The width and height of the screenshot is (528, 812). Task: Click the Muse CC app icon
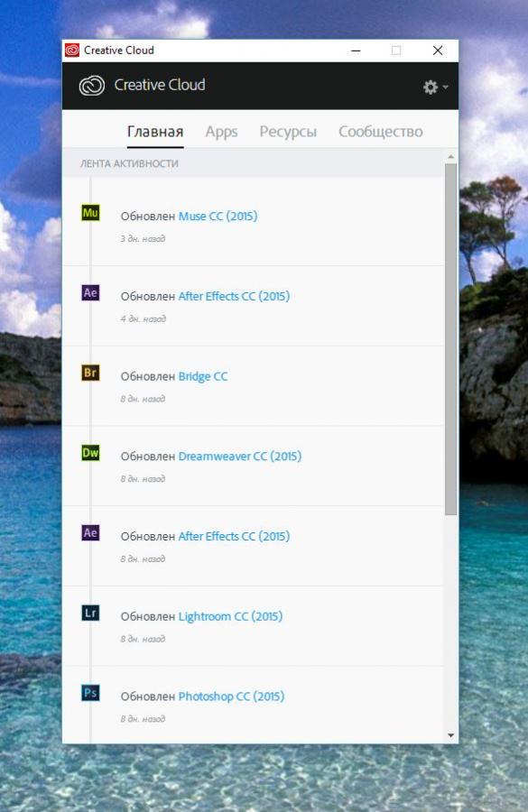[90, 213]
